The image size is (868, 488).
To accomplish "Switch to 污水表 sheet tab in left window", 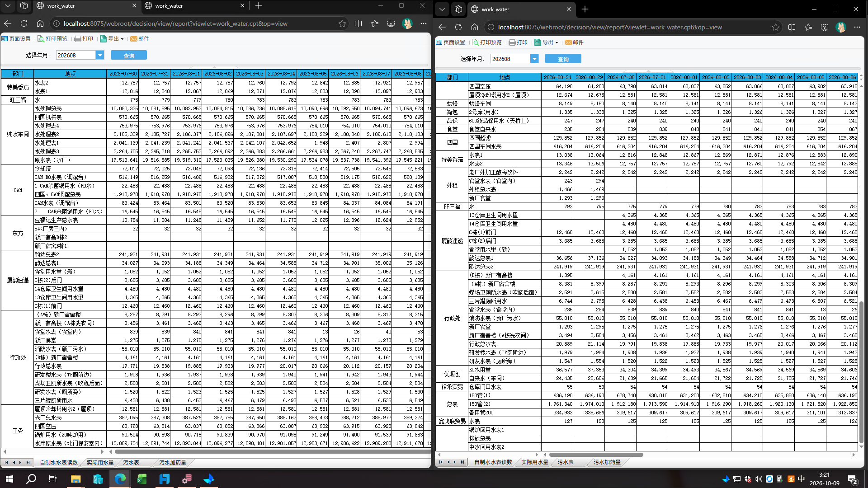I will click(131, 463).
